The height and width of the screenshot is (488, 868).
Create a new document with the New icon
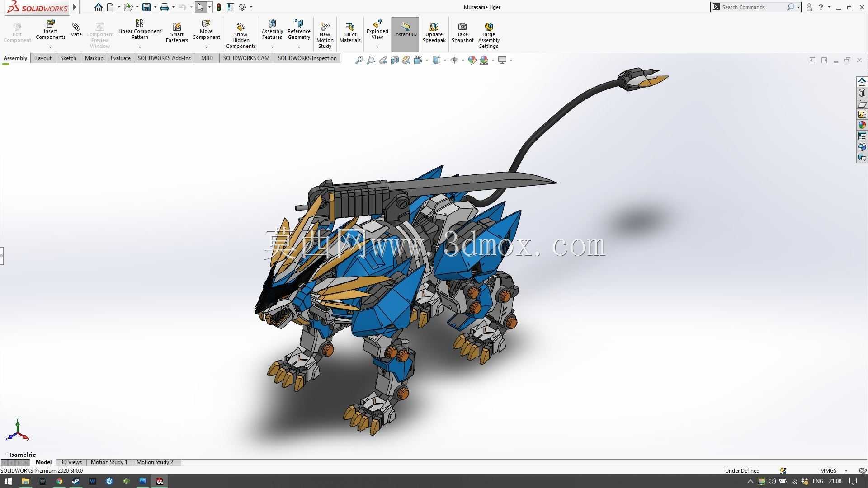(110, 7)
